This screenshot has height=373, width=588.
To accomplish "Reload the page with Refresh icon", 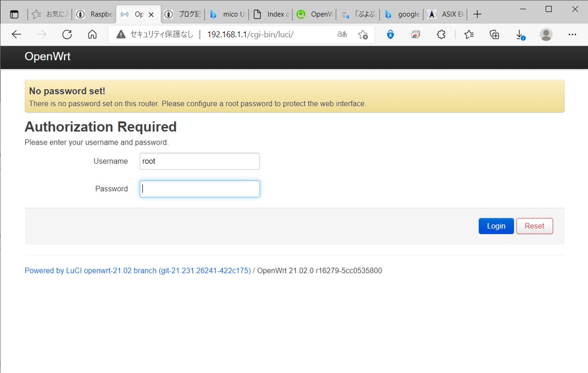I will click(67, 35).
